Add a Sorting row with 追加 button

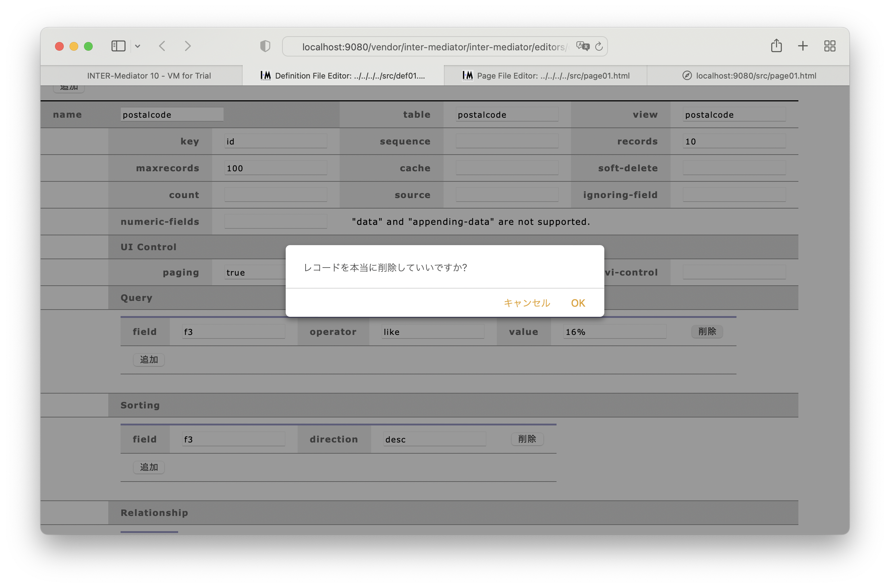(x=149, y=467)
